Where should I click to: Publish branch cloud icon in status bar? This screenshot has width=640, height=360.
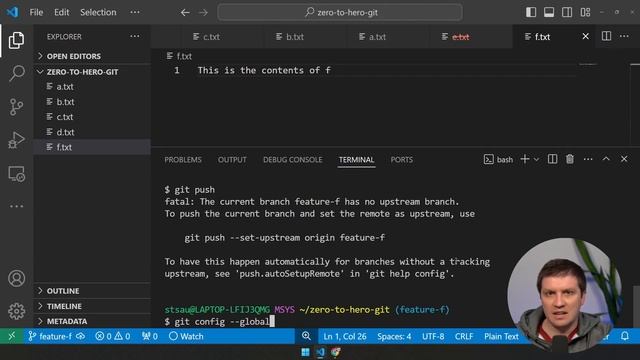(81, 336)
